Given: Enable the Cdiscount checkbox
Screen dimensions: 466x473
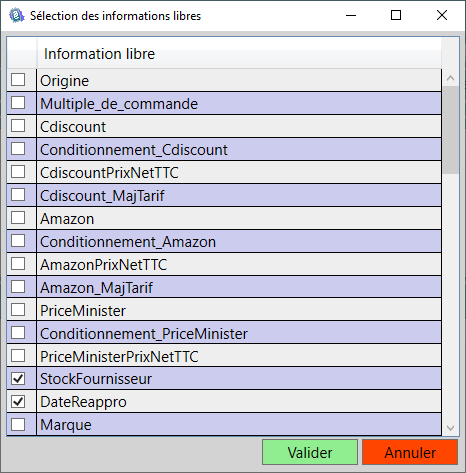Looking at the screenshot, I should pyautogui.click(x=18, y=126).
